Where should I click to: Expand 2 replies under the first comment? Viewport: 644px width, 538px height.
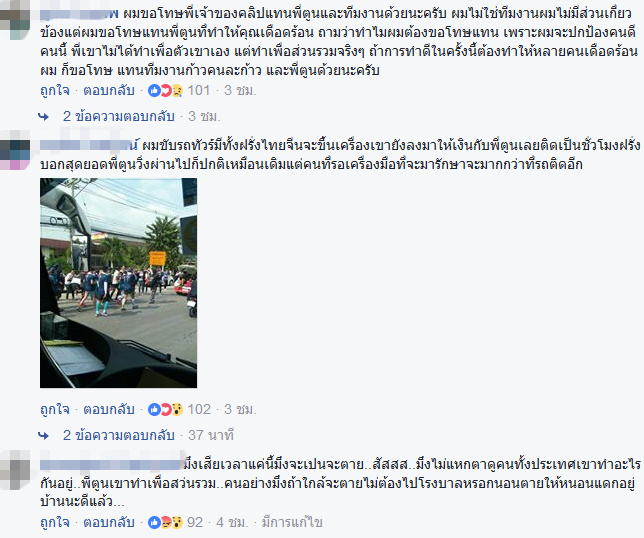click(119, 117)
